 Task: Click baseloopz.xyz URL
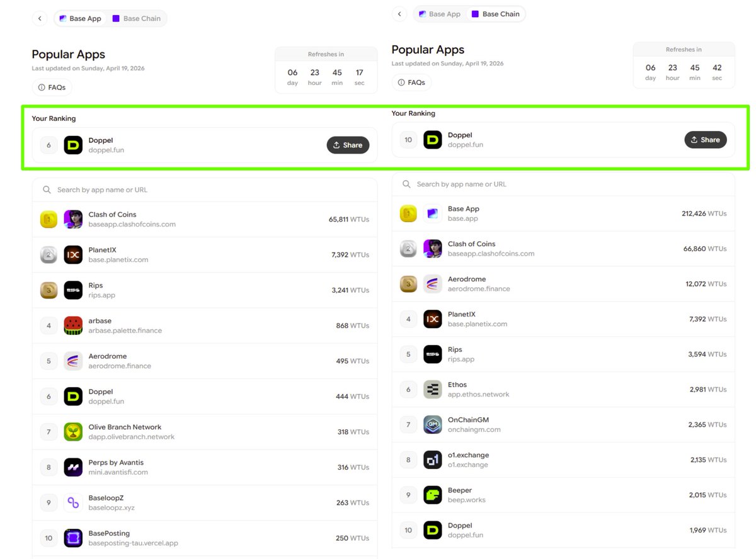(112, 507)
